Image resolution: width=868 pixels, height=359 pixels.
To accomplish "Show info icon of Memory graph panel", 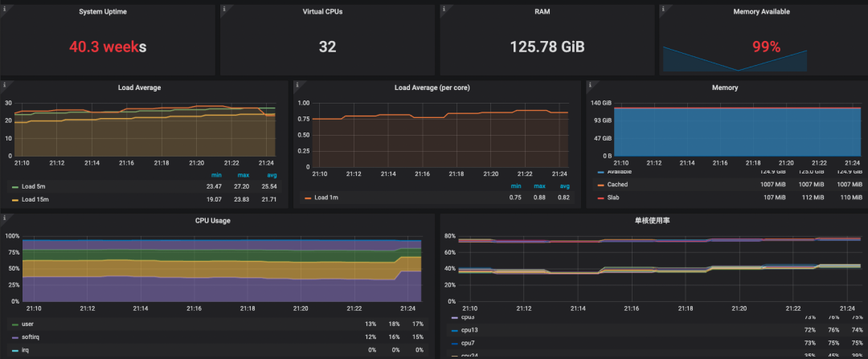I will [590, 84].
